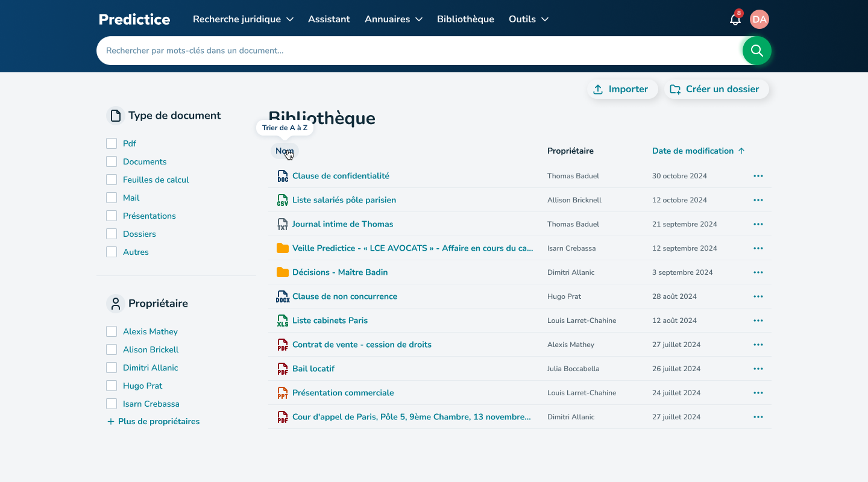The width and height of the screenshot is (868, 482).
Task: Filter by owner Isarn Crebassa
Action: pyautogui.click(x=112, y=404)
